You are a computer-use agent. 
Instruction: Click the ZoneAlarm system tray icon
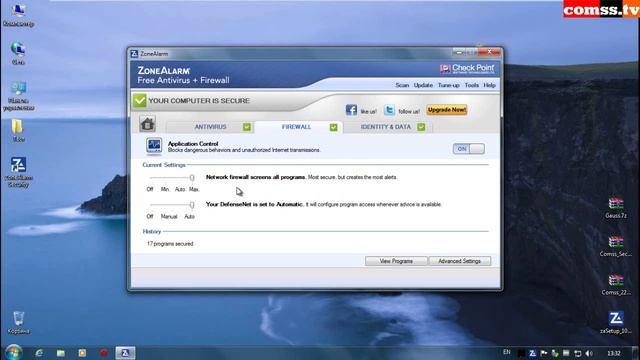click(532, 353)
